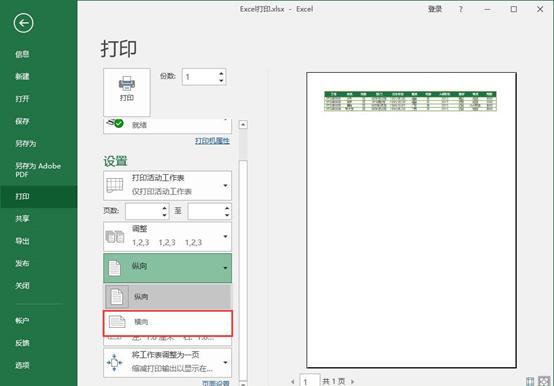Viewport: 554px width, 386px height.
Task: Click the large Print printer button
Action: pos(127,92)
